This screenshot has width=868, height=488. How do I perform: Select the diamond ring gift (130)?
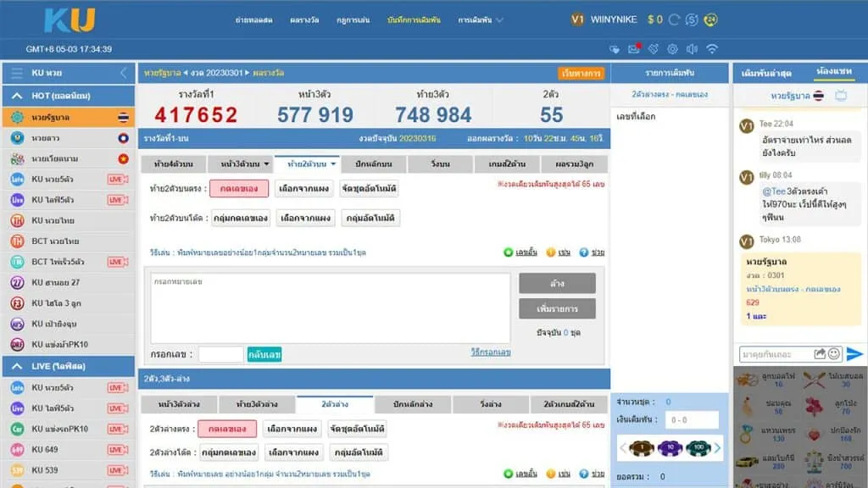(x=746, y=435)
